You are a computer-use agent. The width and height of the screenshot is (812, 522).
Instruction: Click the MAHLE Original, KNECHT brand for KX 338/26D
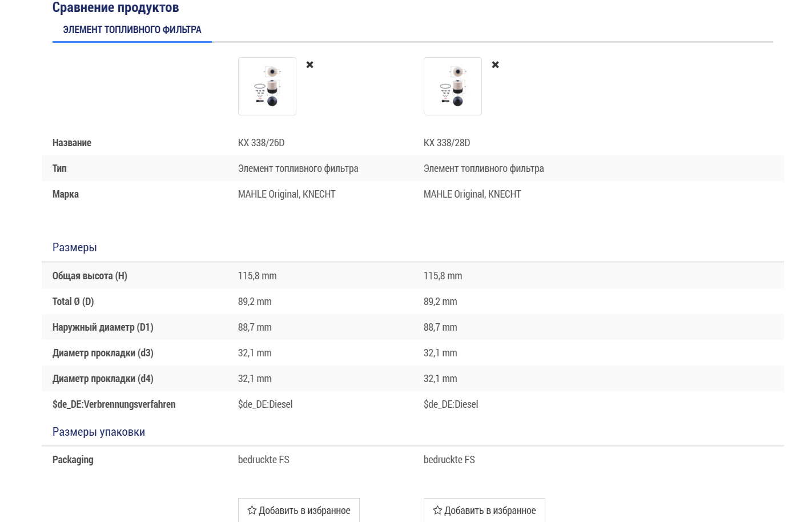click(x=287, y=194)
